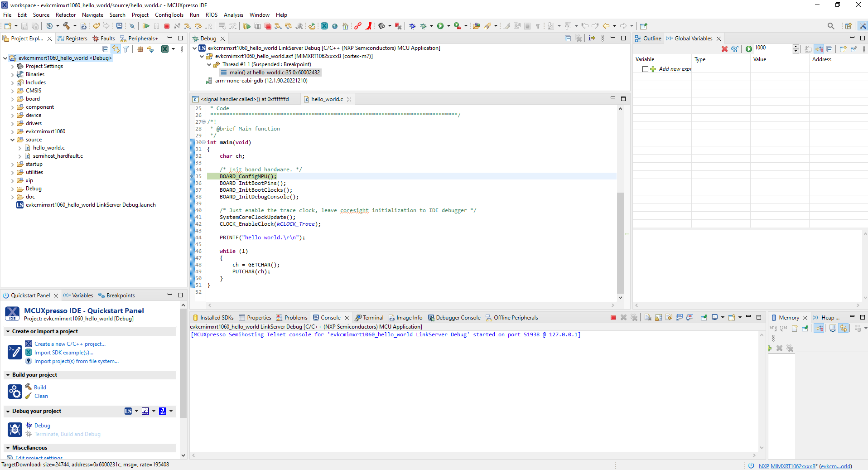Screen dimensions: 868x470
Task: Terminate the debug session with red stop icon
Action: click(167, 26)
